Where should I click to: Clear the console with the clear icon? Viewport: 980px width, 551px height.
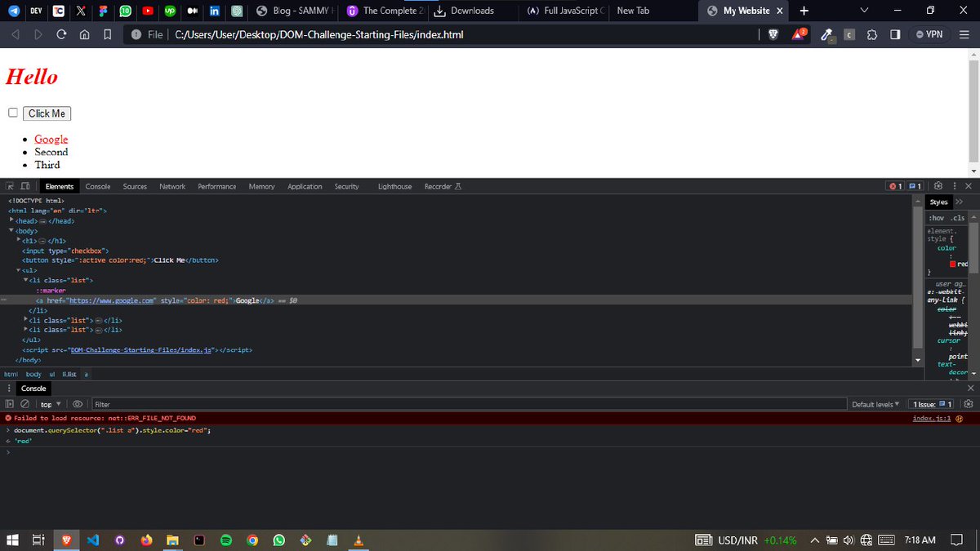tap(24, 404)
